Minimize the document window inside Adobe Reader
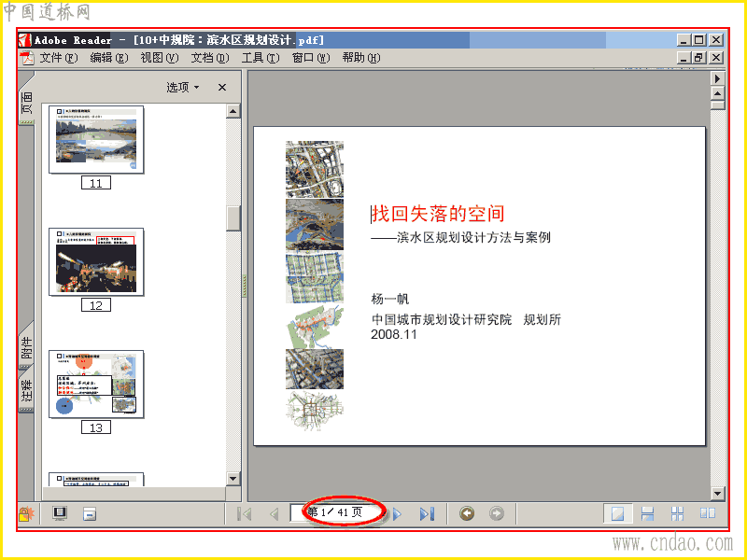Image resolution: width=747 pixels, height=560 pixels. (684, 58)
